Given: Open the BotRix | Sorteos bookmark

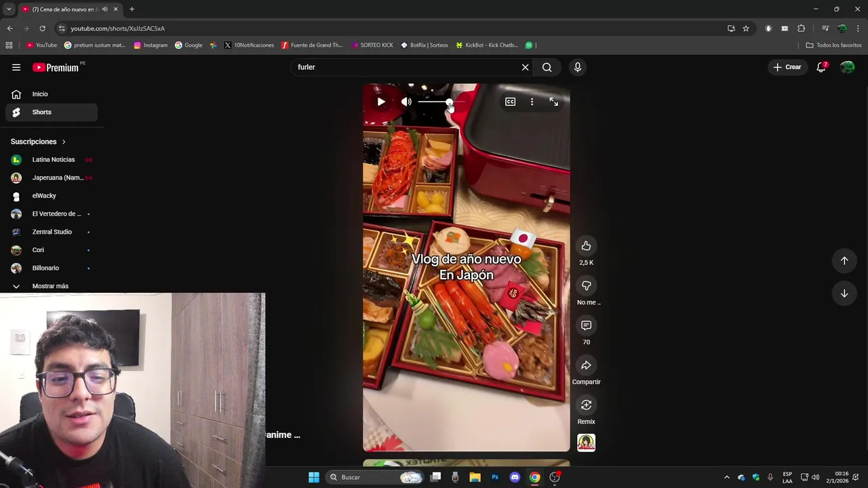Looking at the screenshot, I should tap(425, 45).
